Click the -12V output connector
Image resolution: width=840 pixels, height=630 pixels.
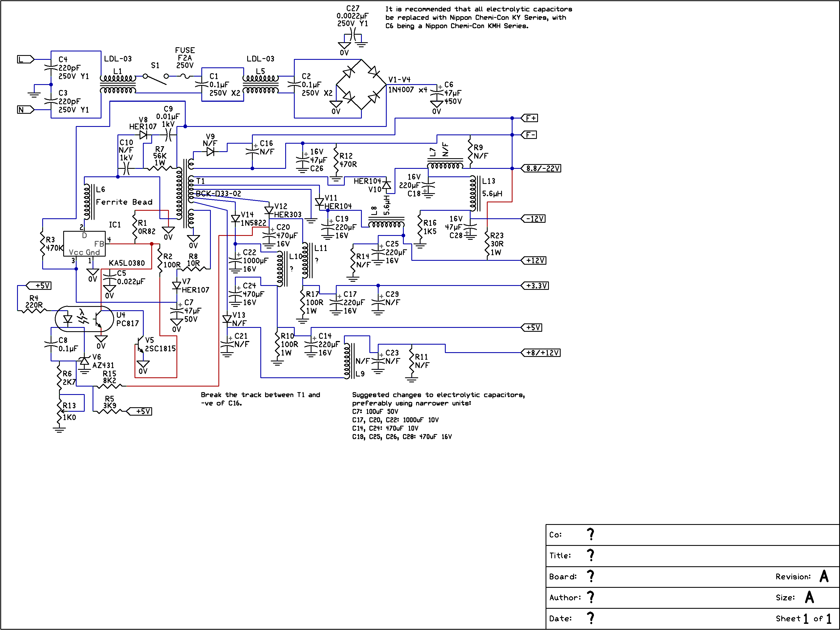[x=533, y=219]
